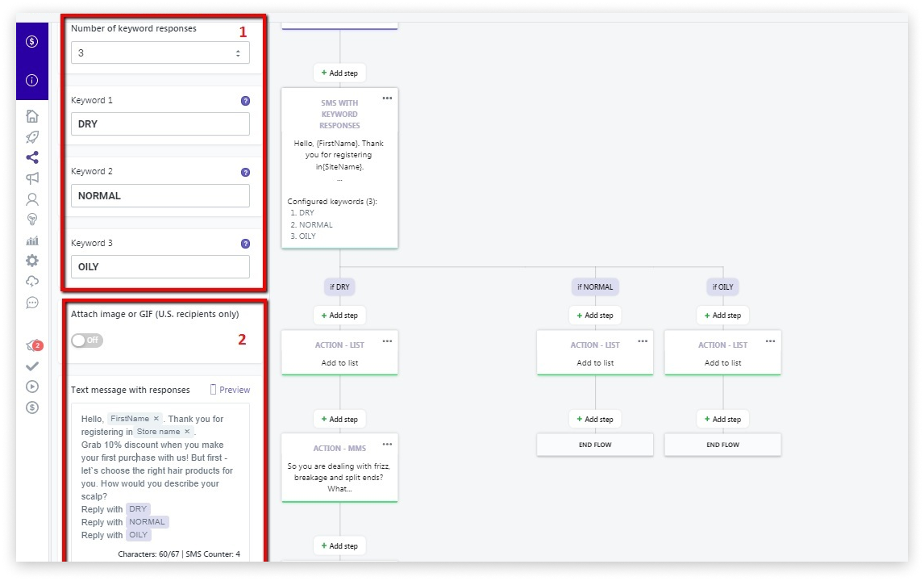Click the play circle icon in sidebar
Viewport: 924px width, 581px height.
coord(32,387)
